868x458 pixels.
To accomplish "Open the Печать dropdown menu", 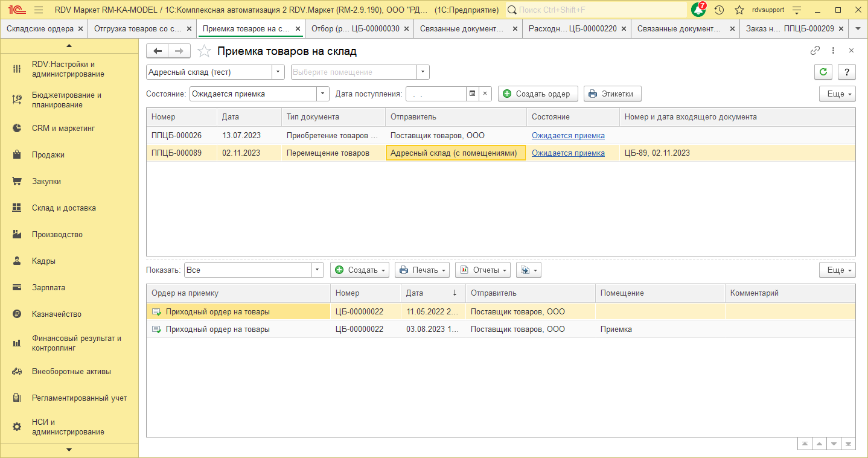I will pos(422,270).
